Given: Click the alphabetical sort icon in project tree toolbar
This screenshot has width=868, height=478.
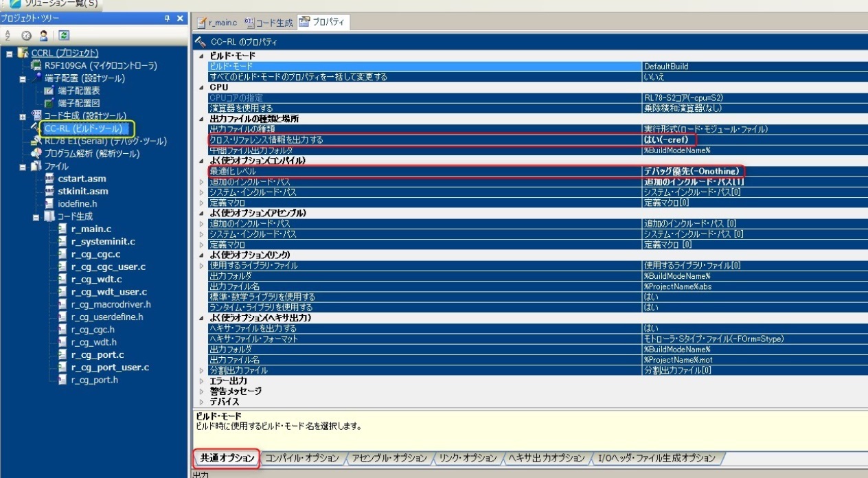Looking at the screenshot, I should pyautogui.click(x=8, y=35).
